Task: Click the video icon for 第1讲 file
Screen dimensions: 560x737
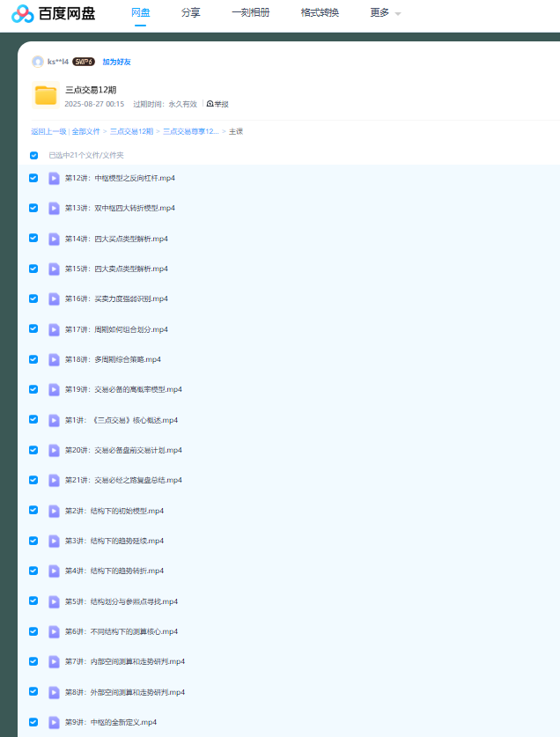Action: click(x=54, y=420)
